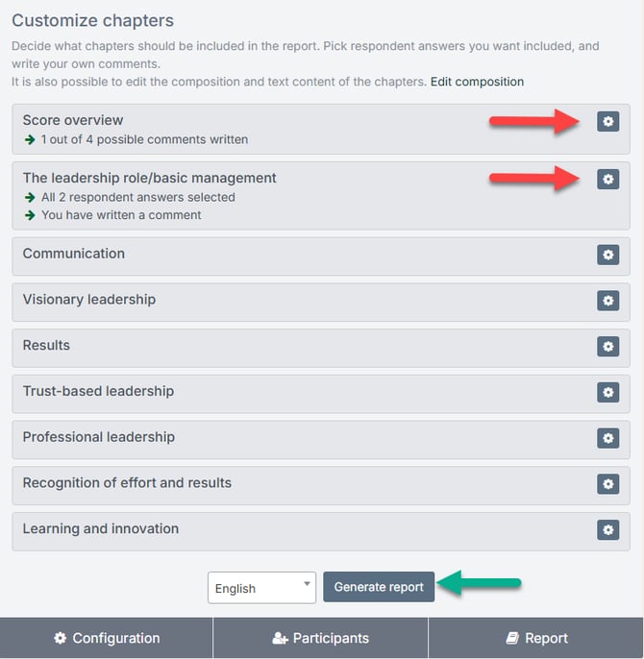Screen dimensions: 644x659
Task: Expand the Score overview chapter row
Action: point(73,120)
